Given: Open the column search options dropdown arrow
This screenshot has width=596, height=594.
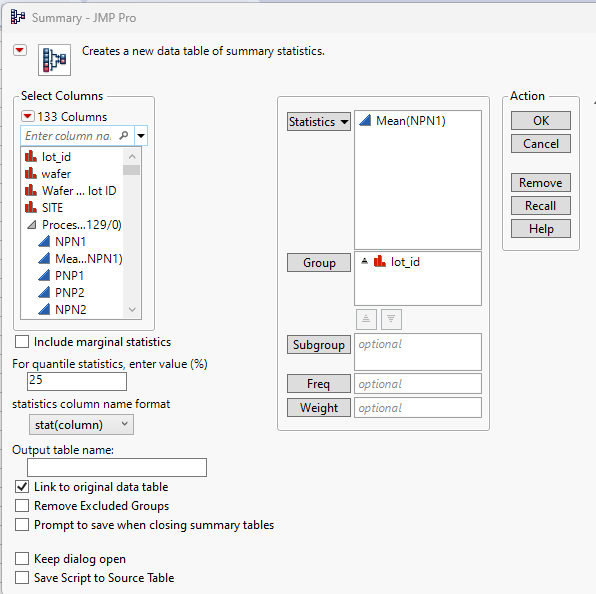Looking at the screenshot, I should point(141,136).
